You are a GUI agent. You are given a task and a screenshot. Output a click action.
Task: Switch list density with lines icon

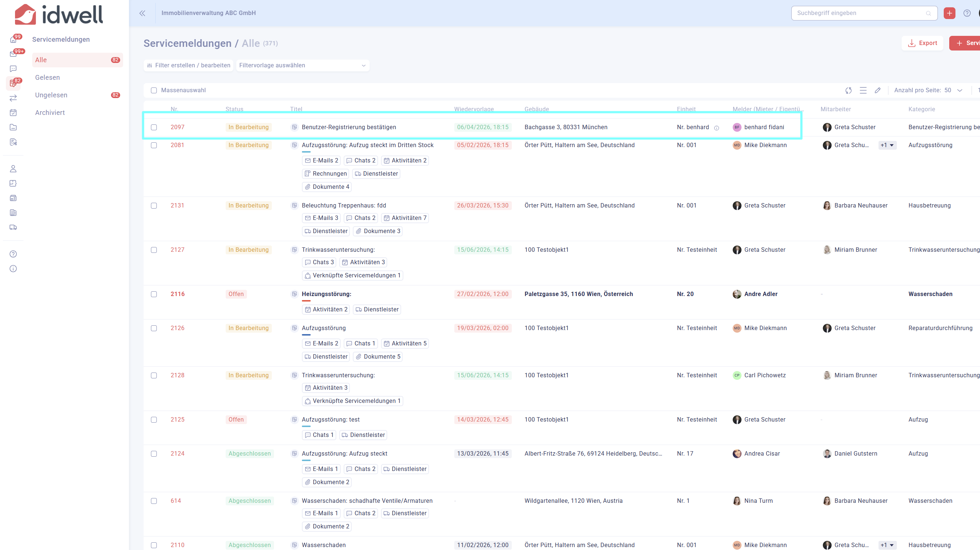[863, 90]
